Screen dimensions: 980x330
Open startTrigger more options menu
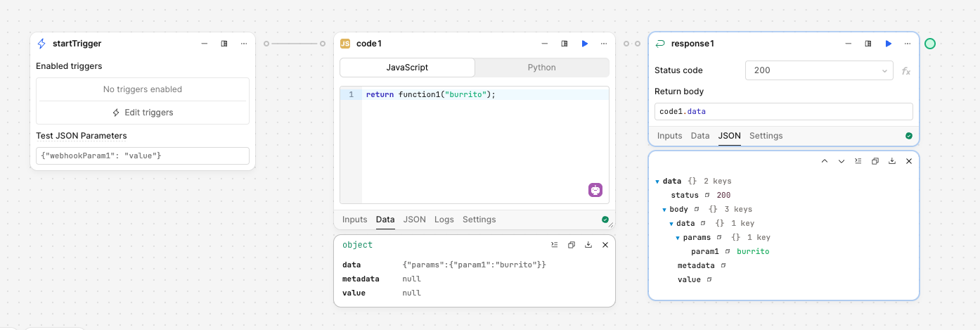244,44
